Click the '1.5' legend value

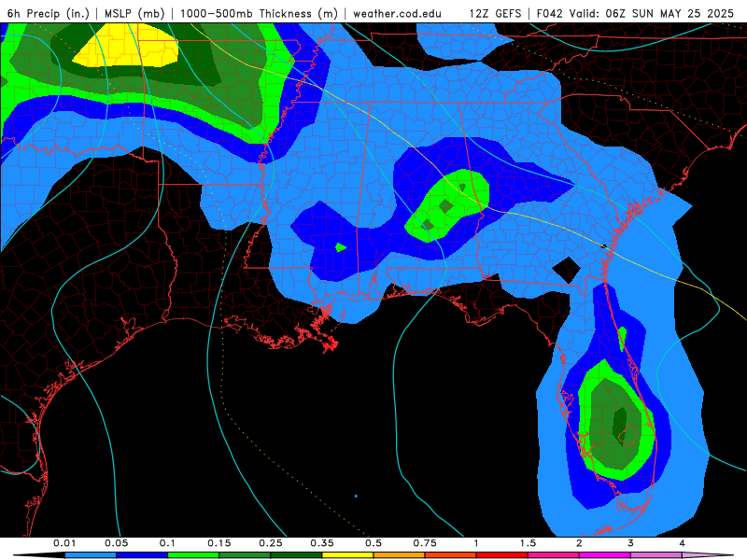[528, 543]
